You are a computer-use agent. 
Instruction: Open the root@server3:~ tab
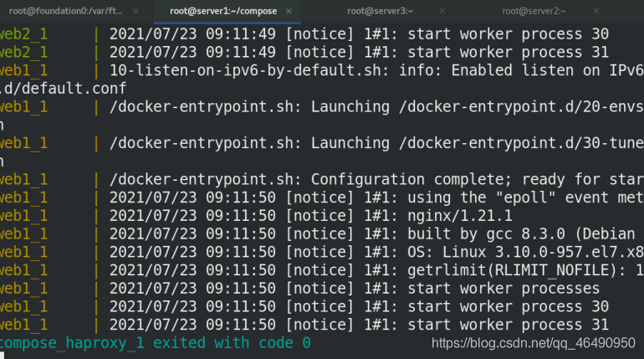(x=380, y=11)
